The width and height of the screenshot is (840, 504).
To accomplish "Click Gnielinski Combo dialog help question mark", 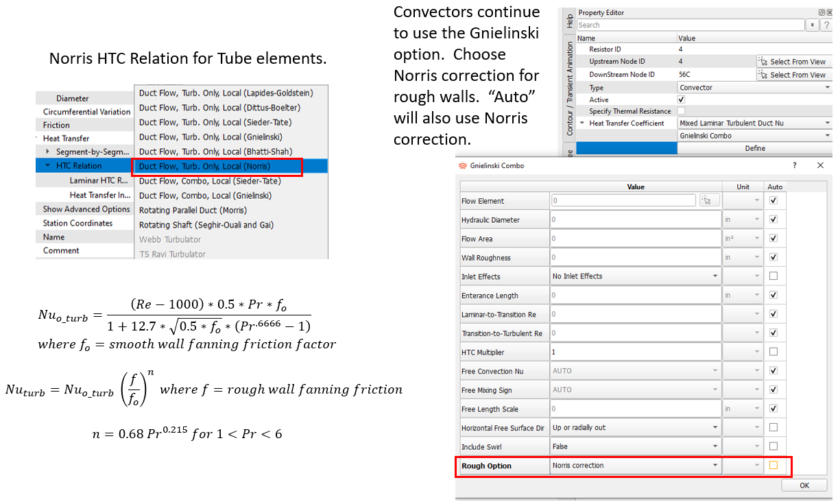I will tap(795, 165).
